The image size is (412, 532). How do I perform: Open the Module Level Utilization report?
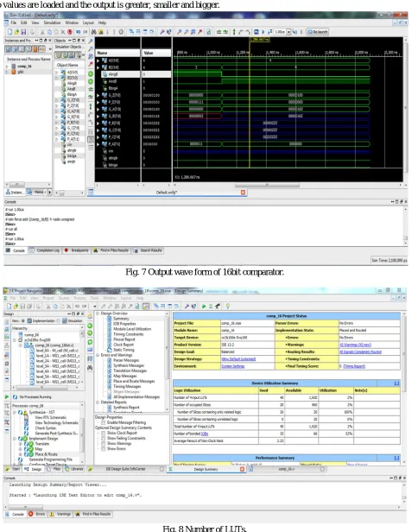132,329
